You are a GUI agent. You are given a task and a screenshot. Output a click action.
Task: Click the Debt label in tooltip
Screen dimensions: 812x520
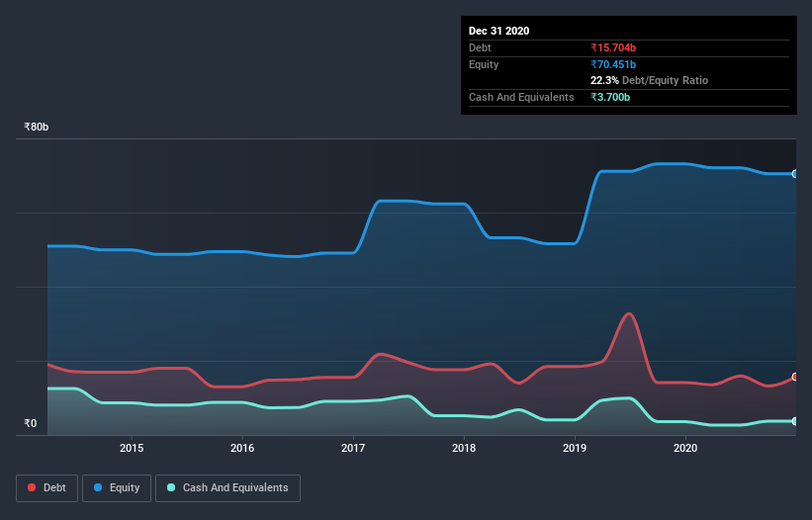480,47
